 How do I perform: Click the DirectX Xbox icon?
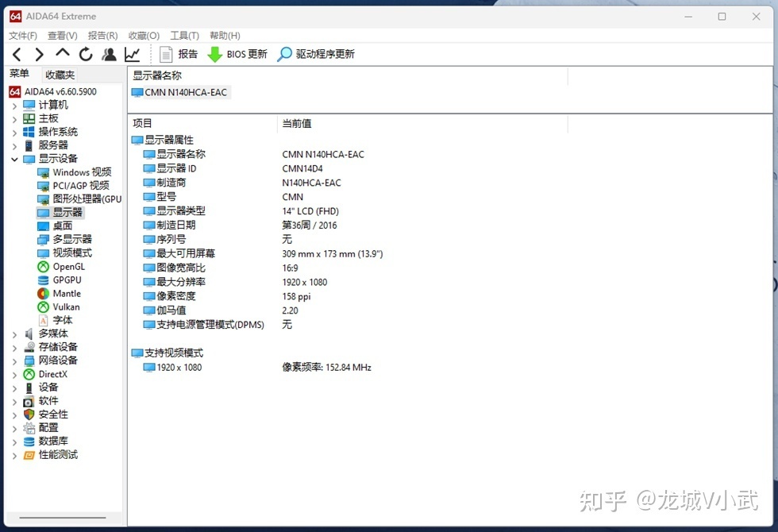click(x=29, y=374)
